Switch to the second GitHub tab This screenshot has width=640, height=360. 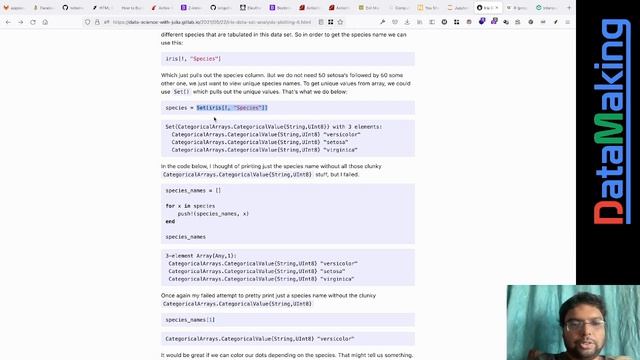click(x=221, y=8)
